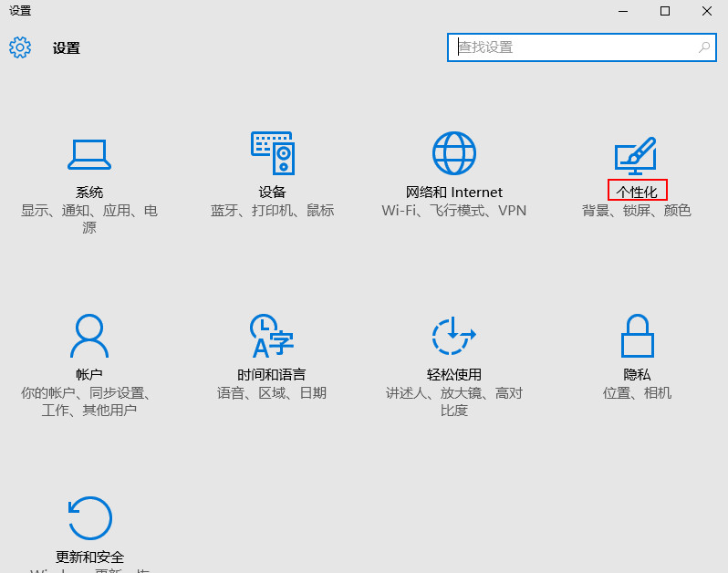Open the Ease of Access icon
Viewport: 728px width, 573px height.
coord(454,336)
